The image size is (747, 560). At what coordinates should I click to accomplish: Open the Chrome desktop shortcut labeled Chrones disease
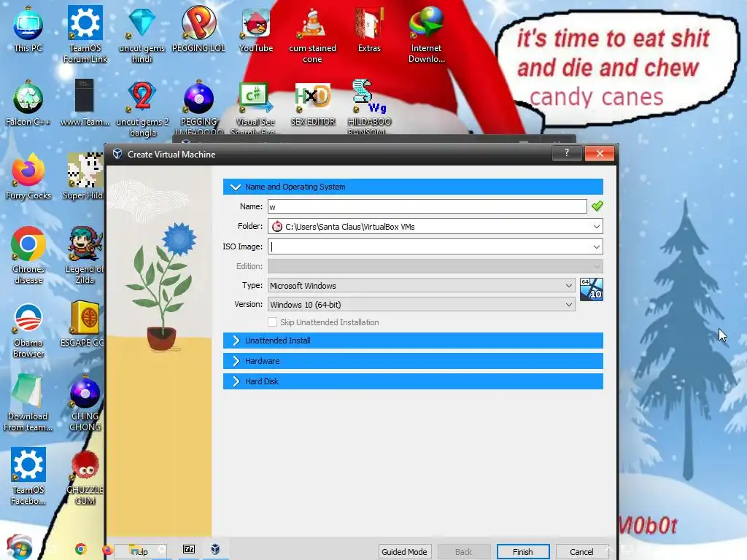pyautogui.click(x=28, y=256)
